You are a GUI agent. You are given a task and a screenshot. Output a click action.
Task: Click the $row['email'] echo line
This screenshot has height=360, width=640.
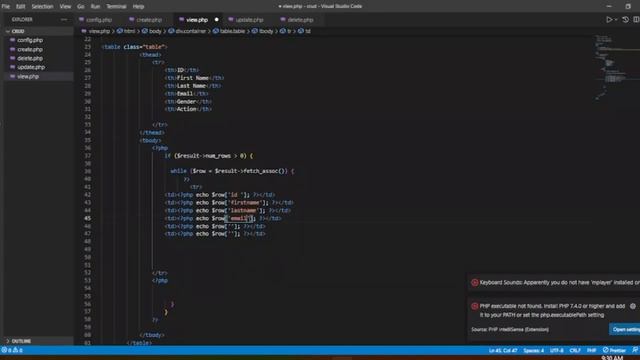(x=223, y=218)
